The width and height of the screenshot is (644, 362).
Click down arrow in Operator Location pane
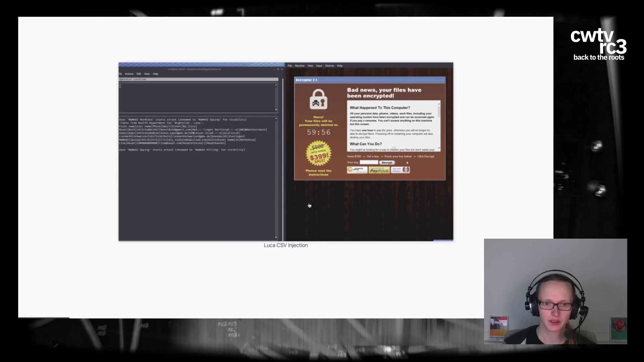tap(276, 110)
